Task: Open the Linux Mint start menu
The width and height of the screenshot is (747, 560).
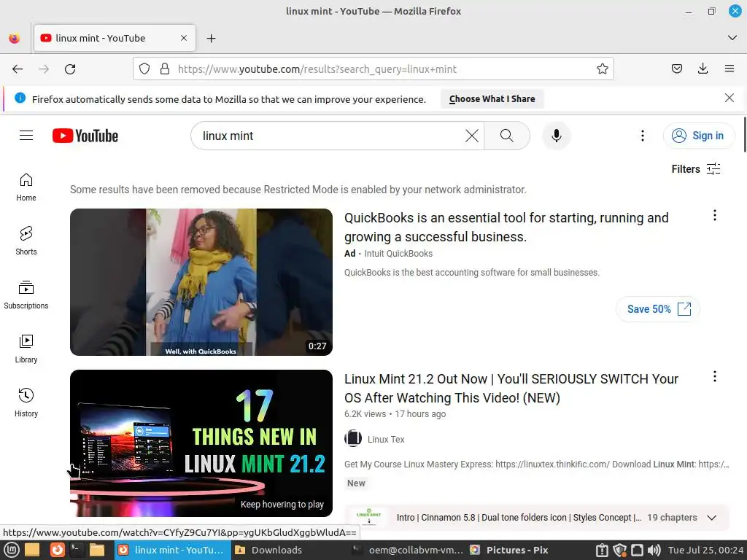Action: pyautogui.click(x=12, y=551)
